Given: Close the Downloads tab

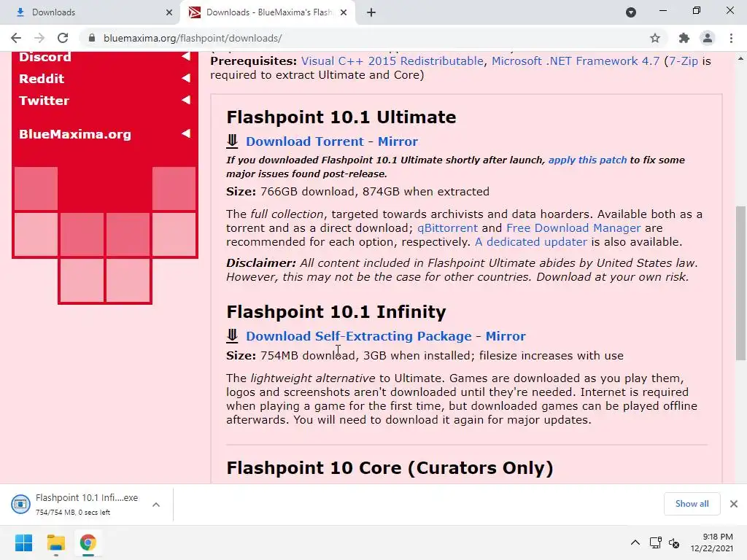Looking at the screenshot, I should [x=169, y=12].
